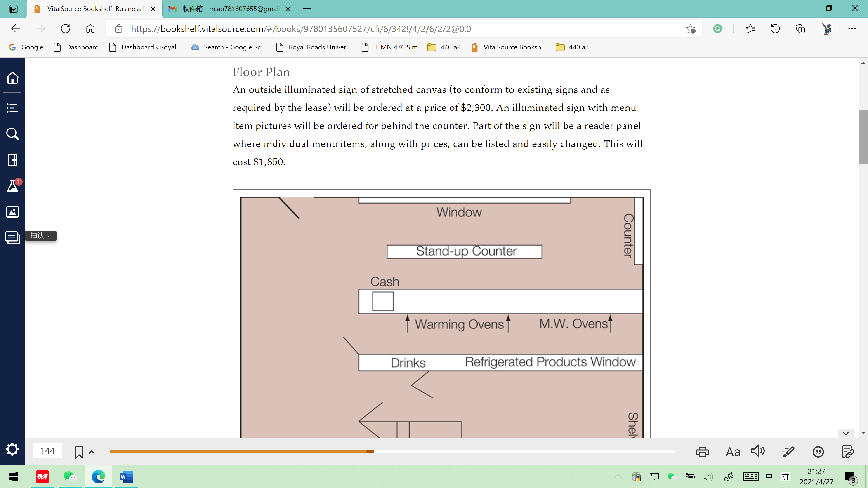Open browser history icon

(x=775, y=29)
